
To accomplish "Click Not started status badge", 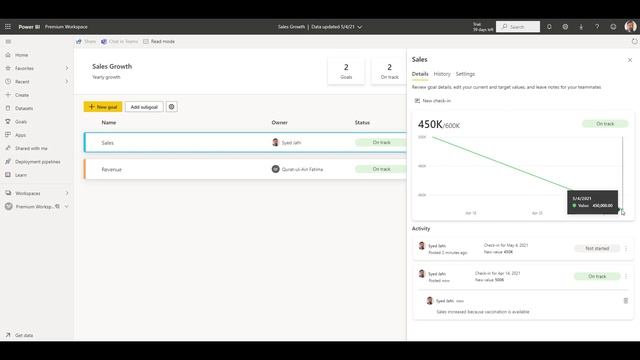I will [x=597, y=248].
